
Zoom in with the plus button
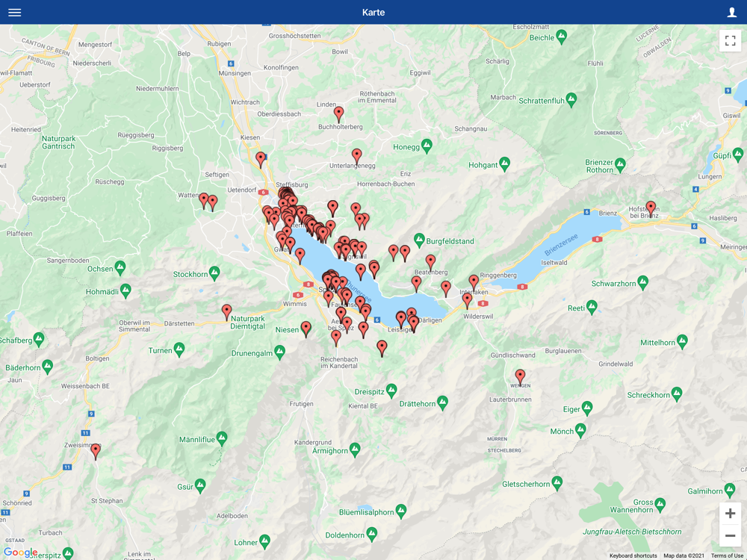click(730, 514)
